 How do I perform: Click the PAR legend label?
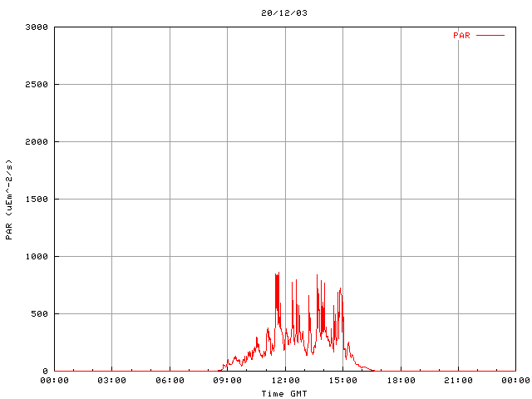click(x=462, y=35)
